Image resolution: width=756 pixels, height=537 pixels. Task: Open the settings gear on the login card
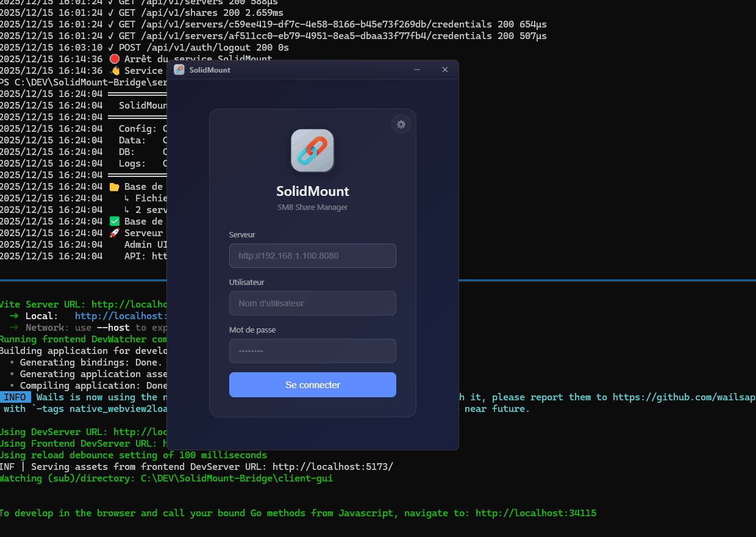coord(401,124)
